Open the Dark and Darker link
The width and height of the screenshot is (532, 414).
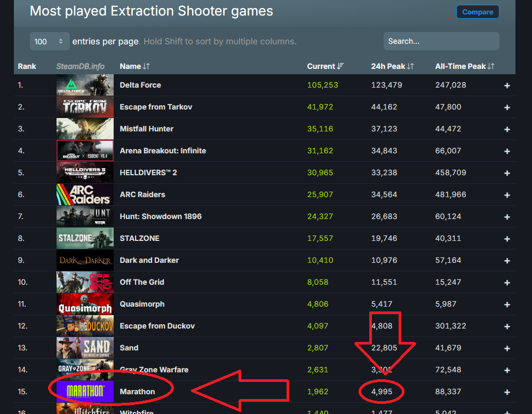point(149,260)
